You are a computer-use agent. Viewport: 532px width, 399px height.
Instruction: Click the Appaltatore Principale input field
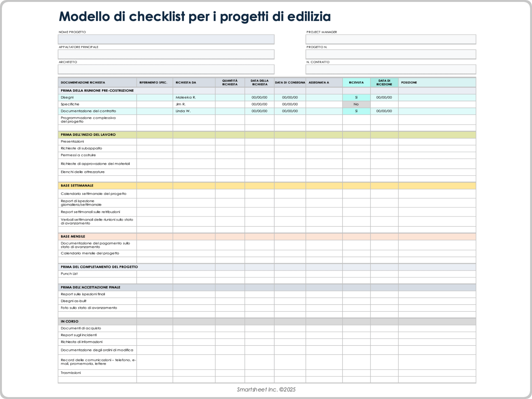point(166,54)
